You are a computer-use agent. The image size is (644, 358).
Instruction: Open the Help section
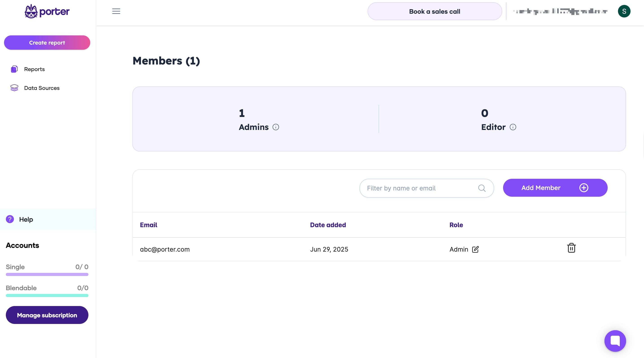tap(26, 219)
